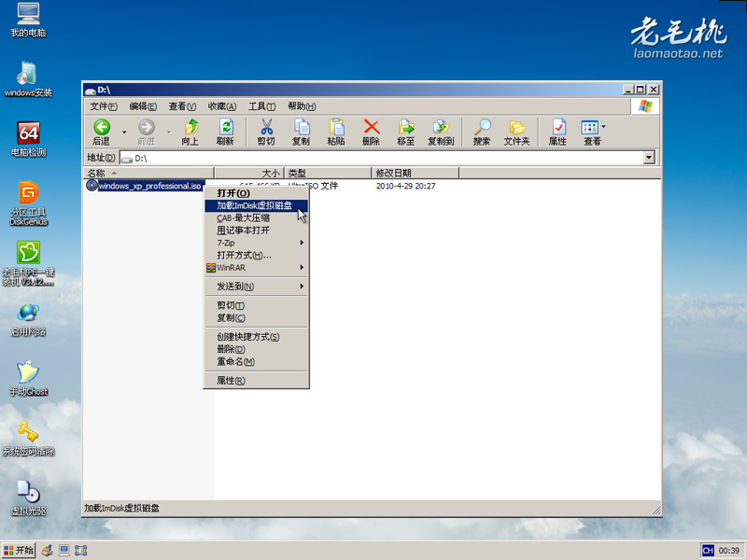Open the Back button history dropdown arrow

[x=124, y=132]
